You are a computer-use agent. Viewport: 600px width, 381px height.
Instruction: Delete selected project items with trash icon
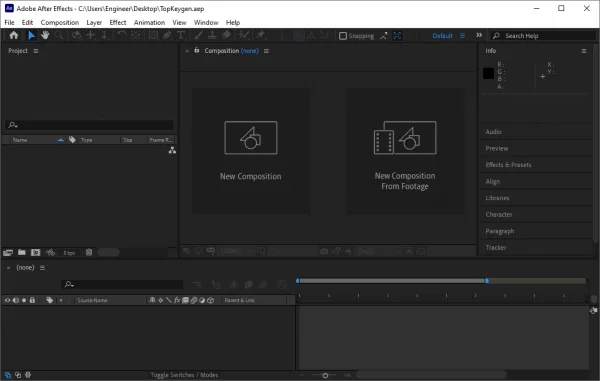89,252
